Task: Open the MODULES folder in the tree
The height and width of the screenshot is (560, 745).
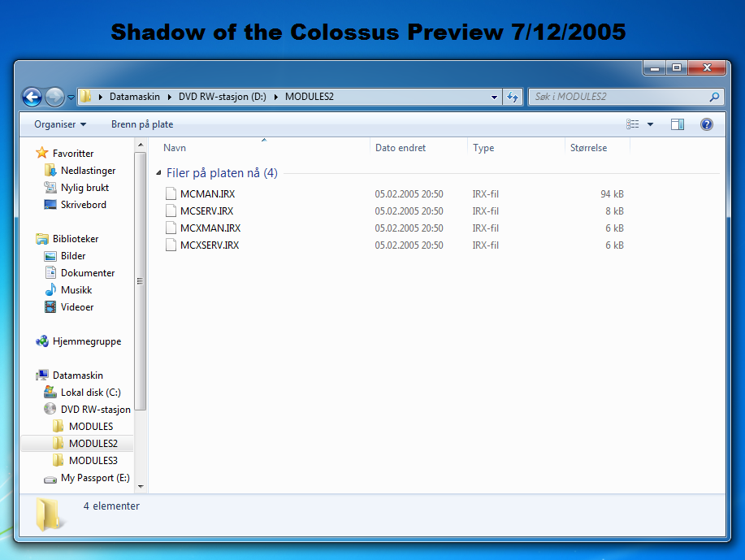Action: 91,427
